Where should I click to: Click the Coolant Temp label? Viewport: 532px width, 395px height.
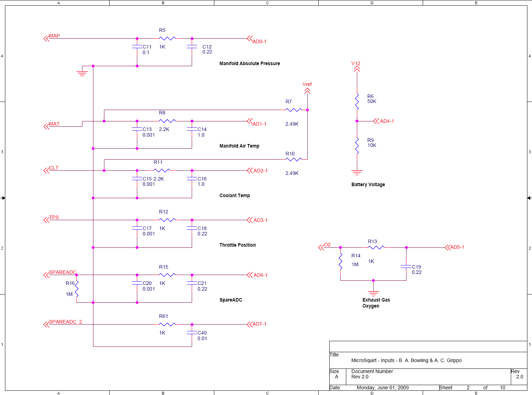235,195
